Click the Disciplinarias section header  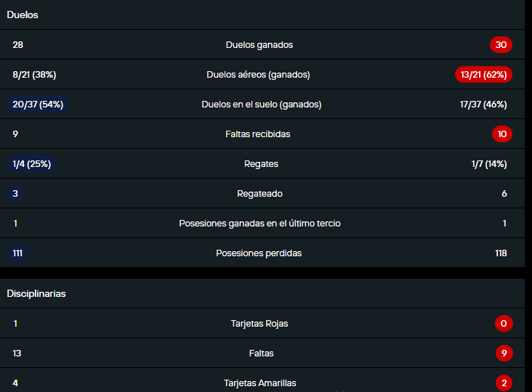coord(36,293)
